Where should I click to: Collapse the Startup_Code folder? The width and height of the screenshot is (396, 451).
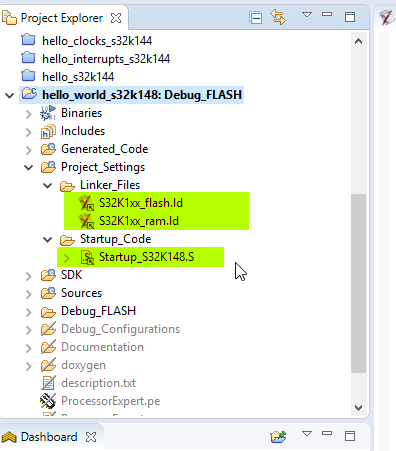(x=48, y=240)
